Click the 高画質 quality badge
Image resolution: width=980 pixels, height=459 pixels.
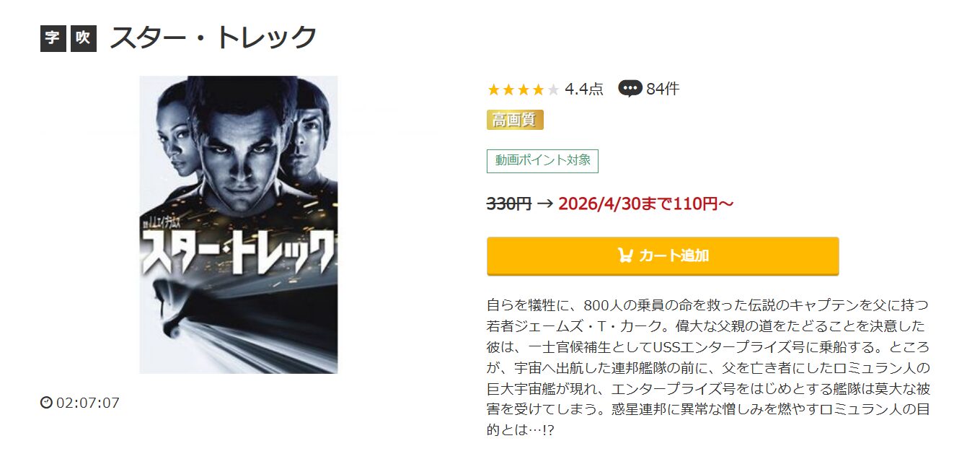pyautogui.click(x=515, y=120)
